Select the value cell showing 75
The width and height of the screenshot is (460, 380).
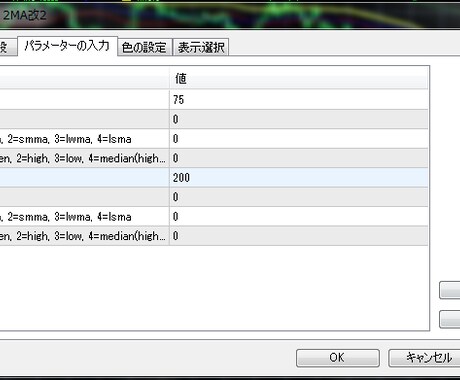[x=299, y=100]
